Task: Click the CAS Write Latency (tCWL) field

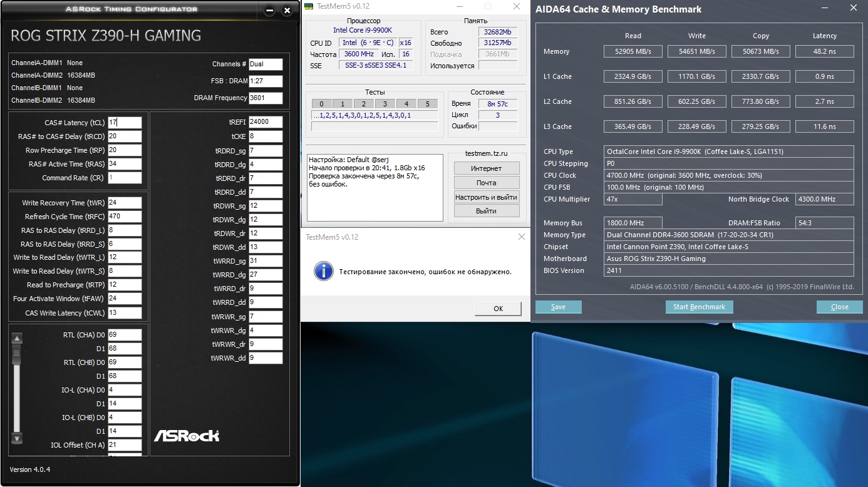Action: click(x=125, y=313)
